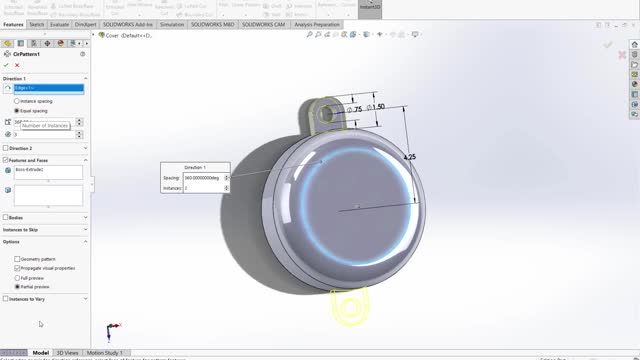The image size is (640, 360).
Task: Switch to the 3D Views bottom tab
Action: coord(67,353)
